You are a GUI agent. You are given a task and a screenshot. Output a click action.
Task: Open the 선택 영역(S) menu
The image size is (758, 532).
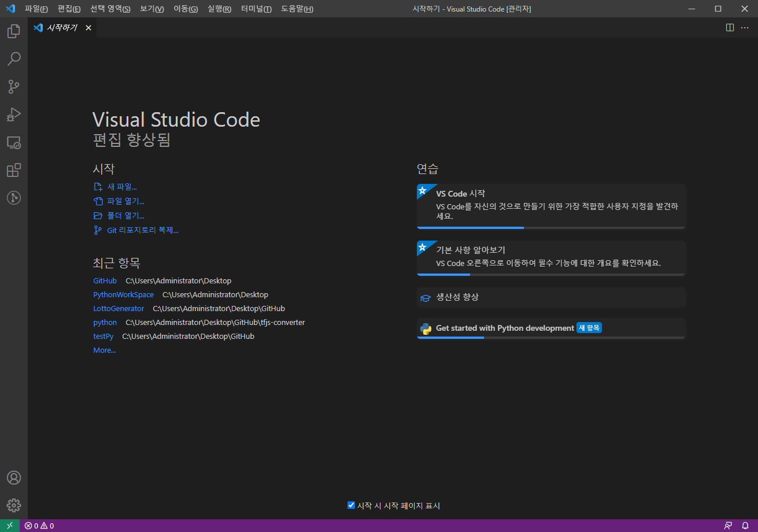110,9
